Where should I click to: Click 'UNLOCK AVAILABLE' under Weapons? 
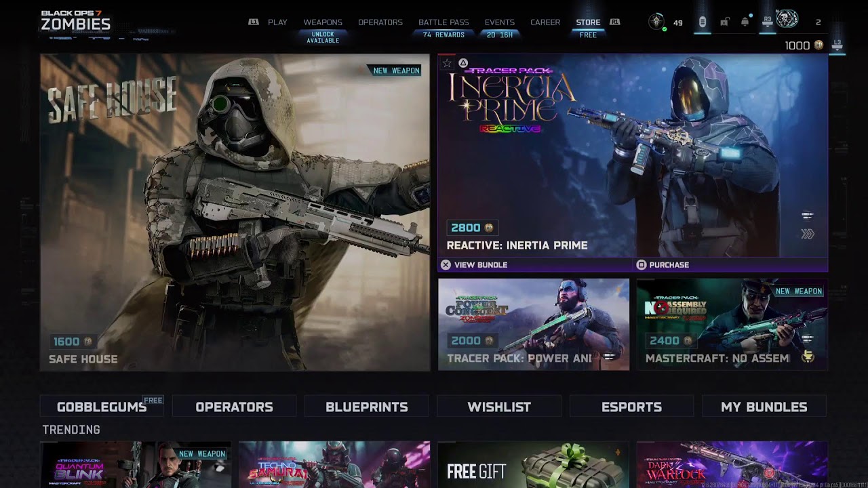click(323, 37)
